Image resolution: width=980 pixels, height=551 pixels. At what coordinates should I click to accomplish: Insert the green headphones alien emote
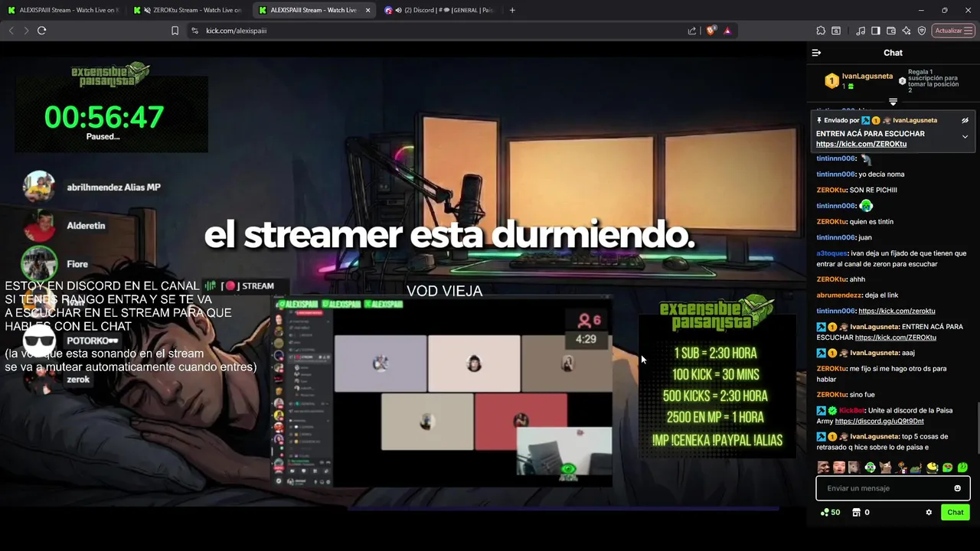[870, 467]
